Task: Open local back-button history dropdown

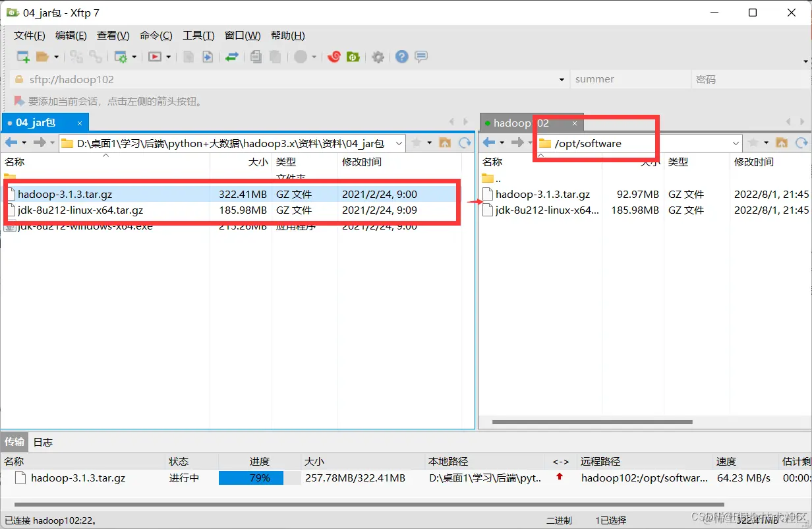Action: [x=24, y=142]
